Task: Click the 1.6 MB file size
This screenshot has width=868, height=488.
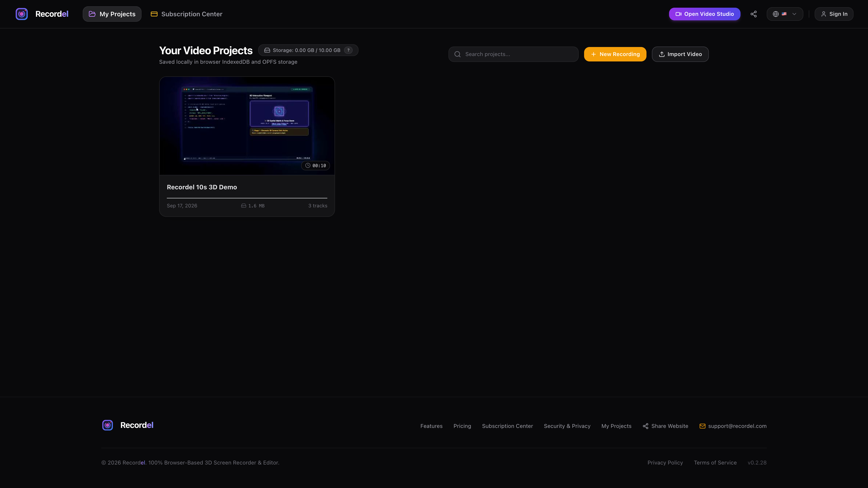Action: 253,205
